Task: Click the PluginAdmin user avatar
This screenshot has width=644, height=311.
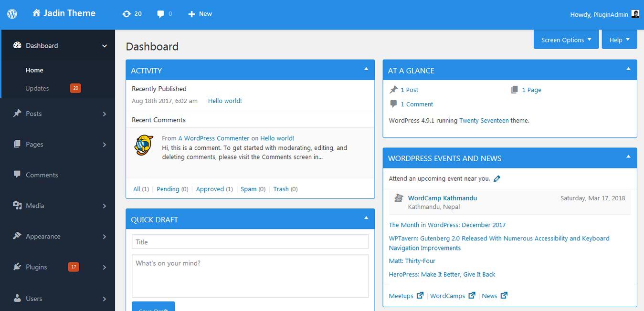Action: pyautogui.click(x=635, y=14)
